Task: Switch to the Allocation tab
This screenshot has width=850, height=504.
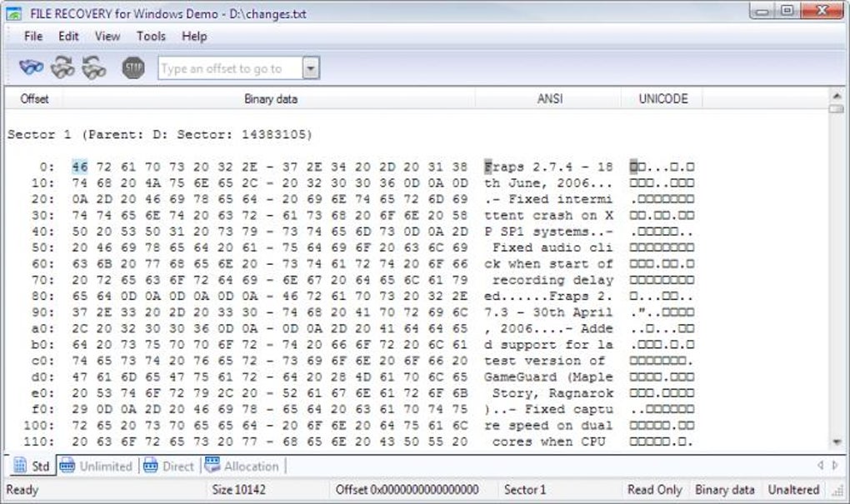Action: pyautogui.click(x=242, y=466)
